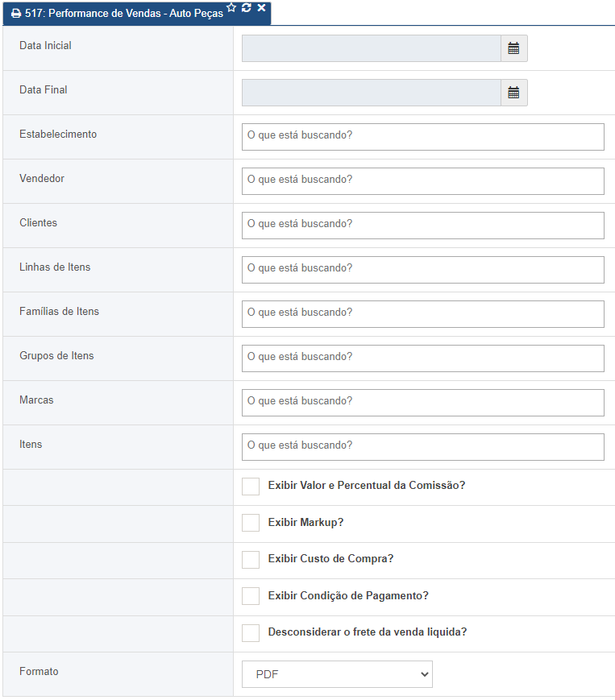
Task: Click the Itens search field
Action: (422, 447)
